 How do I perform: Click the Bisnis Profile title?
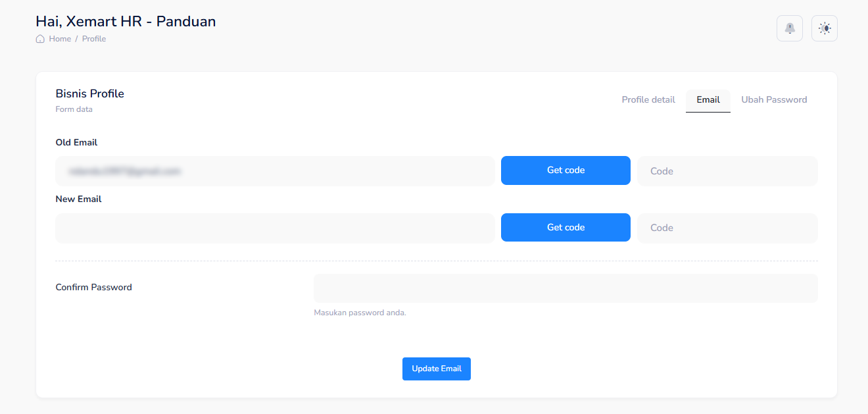point(89,93)
